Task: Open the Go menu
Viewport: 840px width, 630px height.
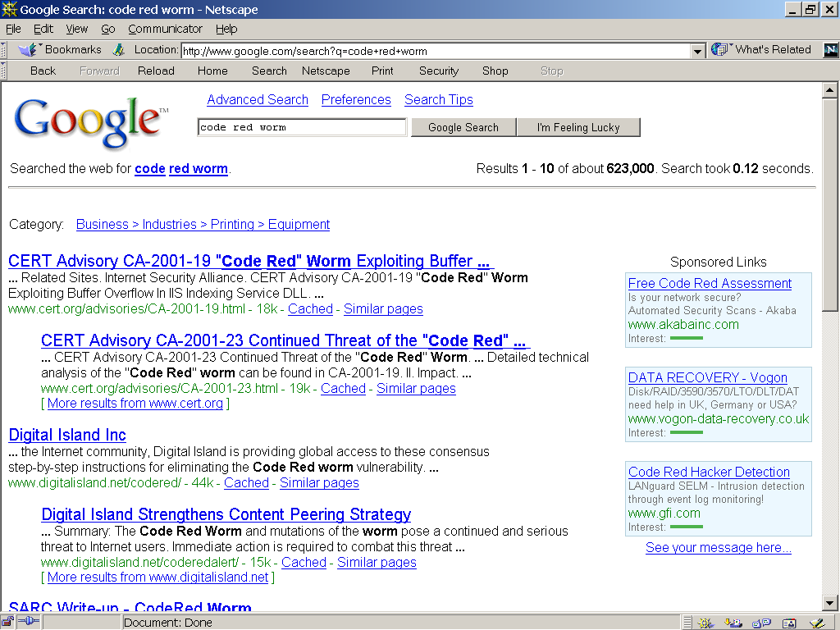Action: click(108, 29)
